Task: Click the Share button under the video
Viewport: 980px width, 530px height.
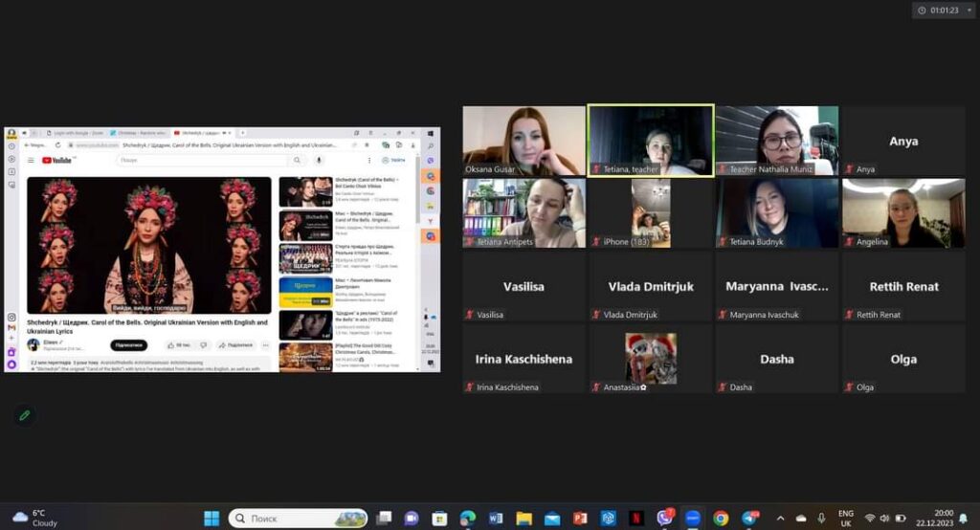Action: pos(235,344)
